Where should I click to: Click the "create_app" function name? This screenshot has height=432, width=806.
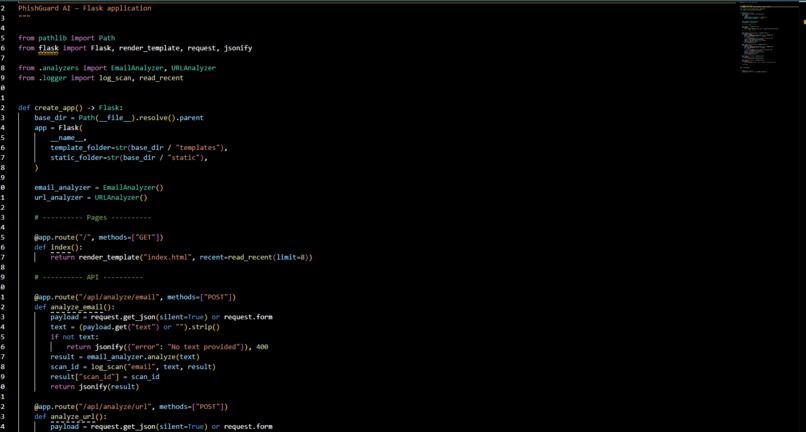point(54,108)
